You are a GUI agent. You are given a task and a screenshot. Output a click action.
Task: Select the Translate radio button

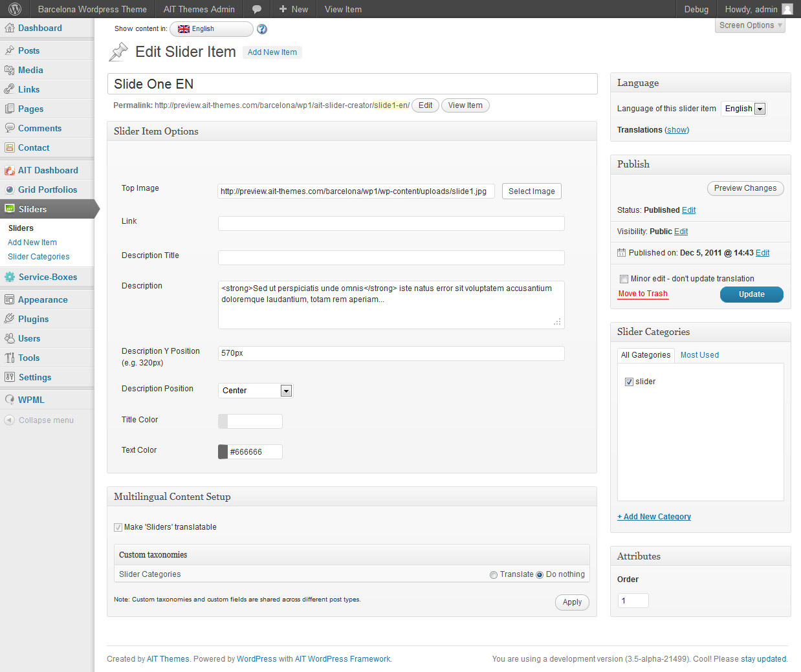coord(494,575)
